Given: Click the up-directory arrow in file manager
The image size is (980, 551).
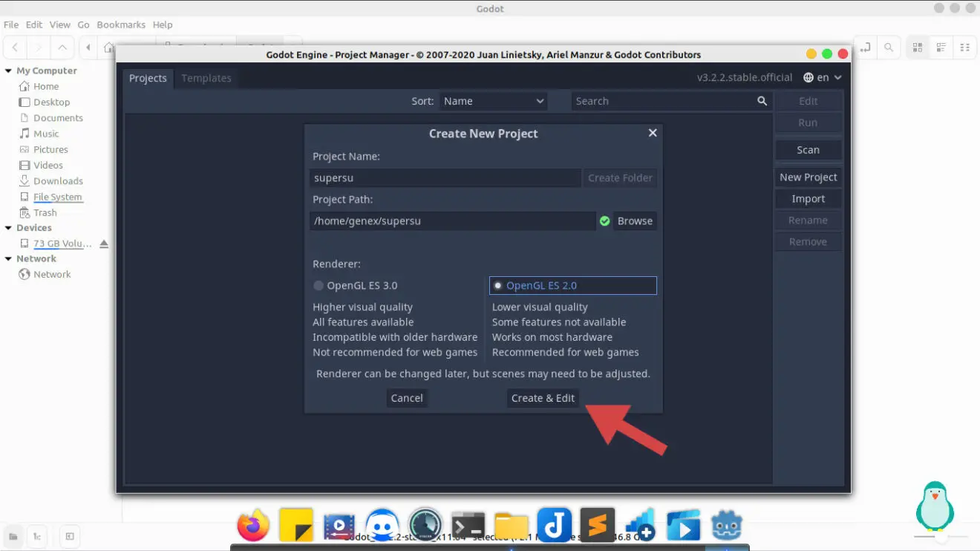Looking at the screenshot, I should tap(62, 48).
